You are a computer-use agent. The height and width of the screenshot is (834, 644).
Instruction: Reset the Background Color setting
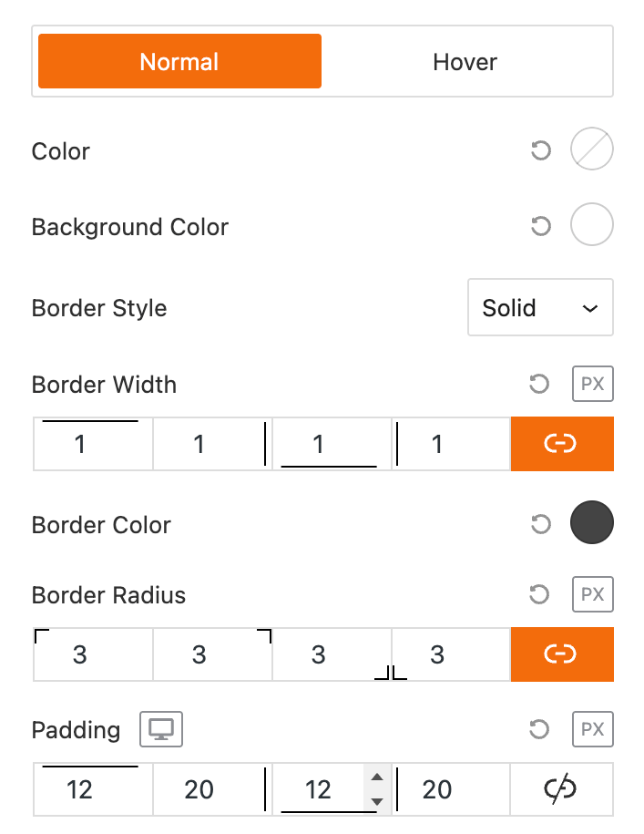click(541, 226)
